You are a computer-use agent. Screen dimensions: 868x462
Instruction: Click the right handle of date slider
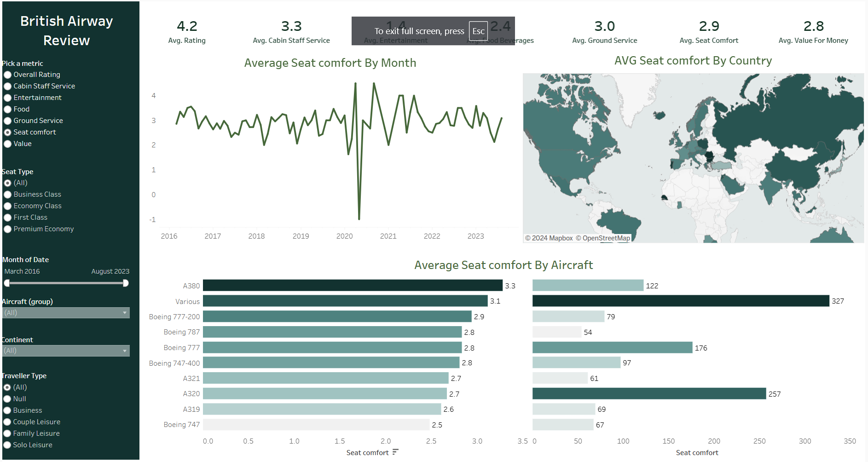click(126, 283)
